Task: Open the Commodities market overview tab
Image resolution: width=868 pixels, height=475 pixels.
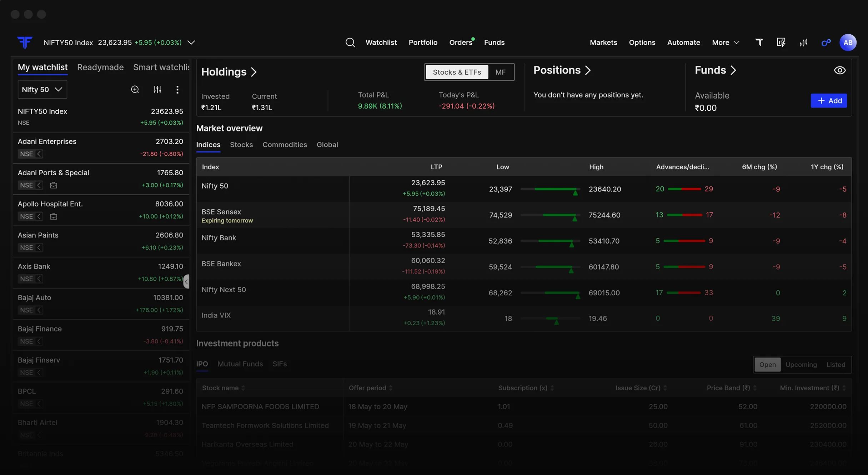Action: 285,145
